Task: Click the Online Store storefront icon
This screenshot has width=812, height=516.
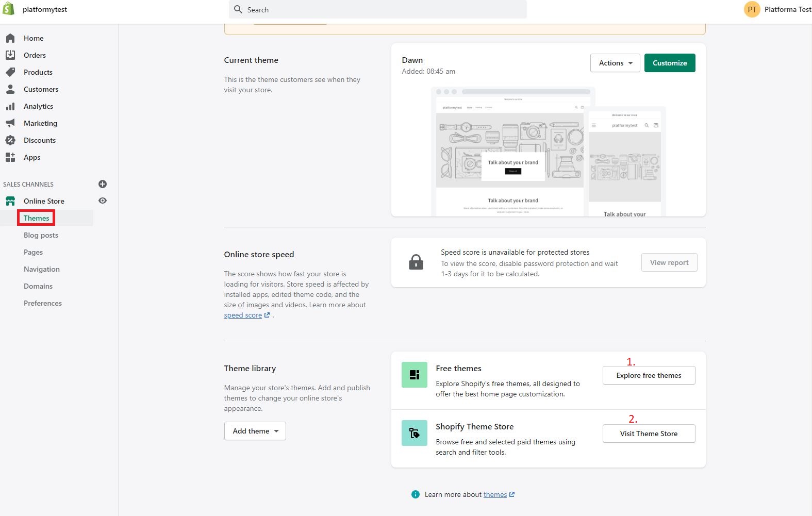Action: coord(10,201)
